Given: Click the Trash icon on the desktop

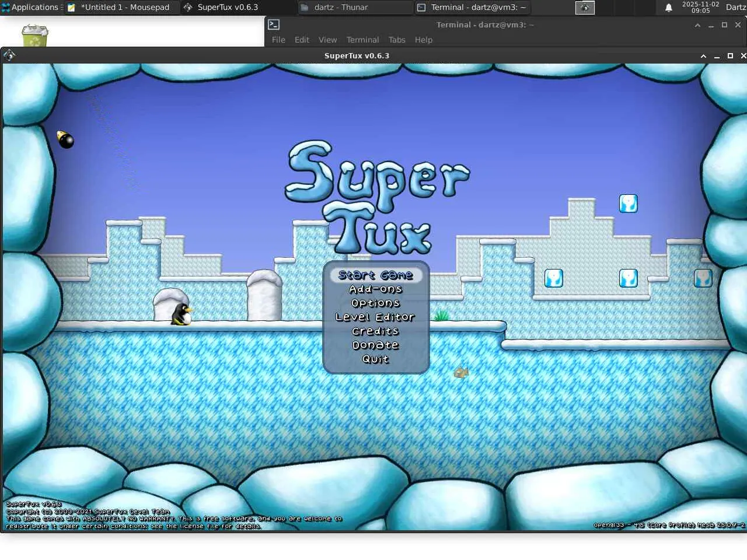Looking at the screenshot, I should point(35,36).
